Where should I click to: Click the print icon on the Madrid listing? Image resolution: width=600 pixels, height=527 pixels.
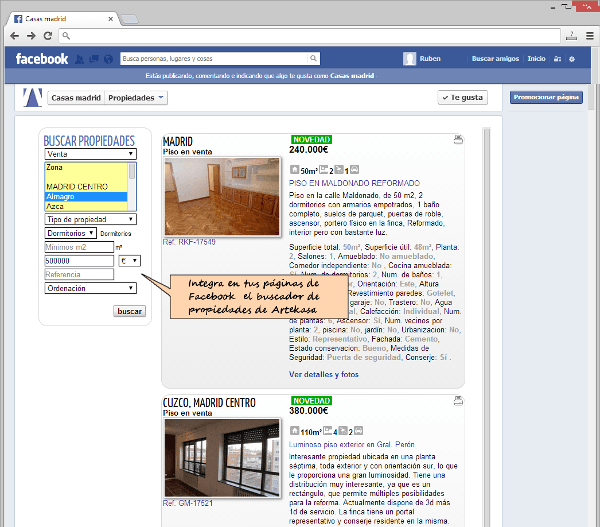[458, 139]
